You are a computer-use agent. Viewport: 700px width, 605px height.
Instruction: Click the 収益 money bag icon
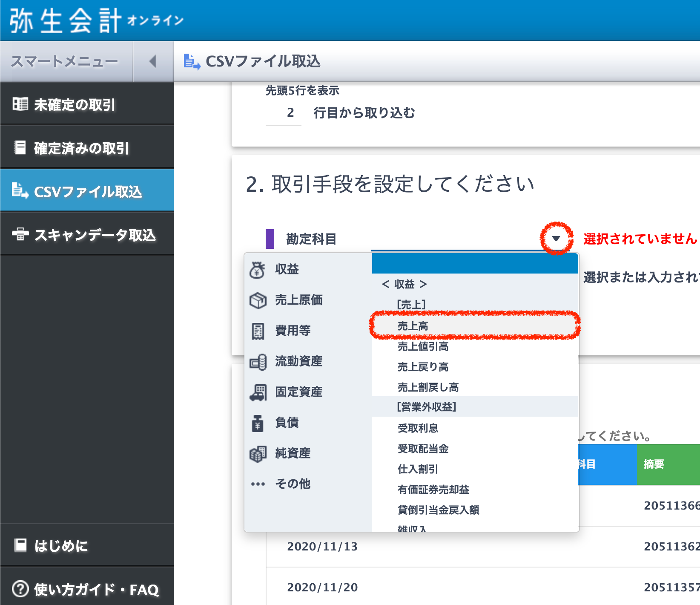[257, 270]
